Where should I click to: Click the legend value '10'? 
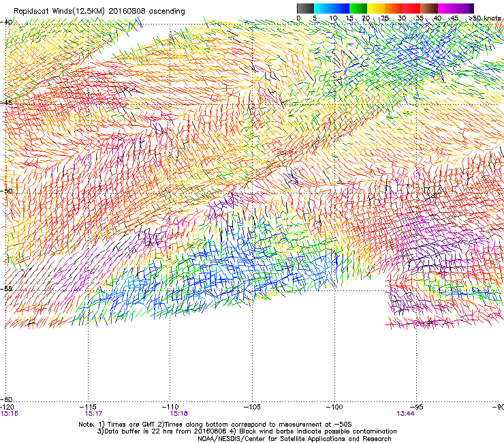tap(333, 18)
